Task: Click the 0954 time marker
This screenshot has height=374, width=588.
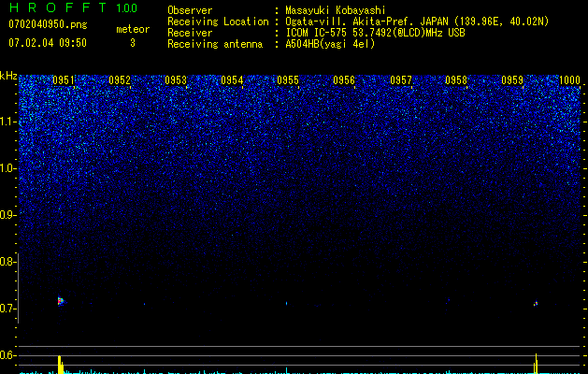Action: [x=232, y=80]
